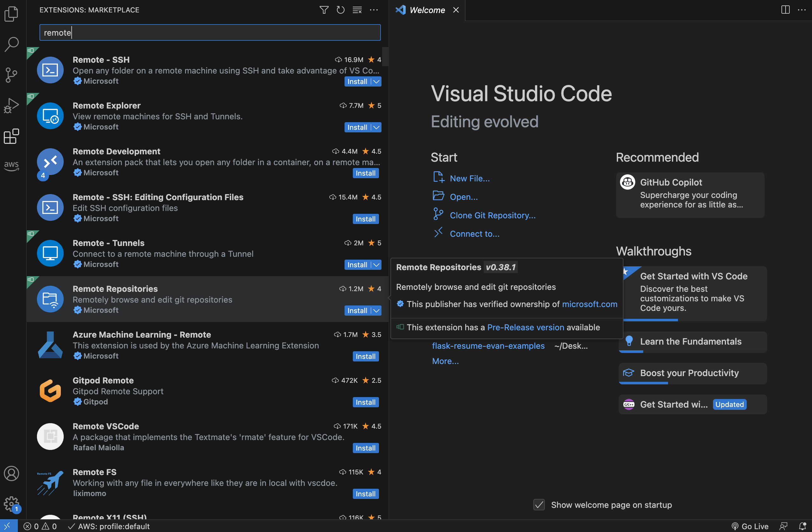Click the Remote - SSH extension icon
The height and width of the screenshot is (532, 812).
point(50,70)
